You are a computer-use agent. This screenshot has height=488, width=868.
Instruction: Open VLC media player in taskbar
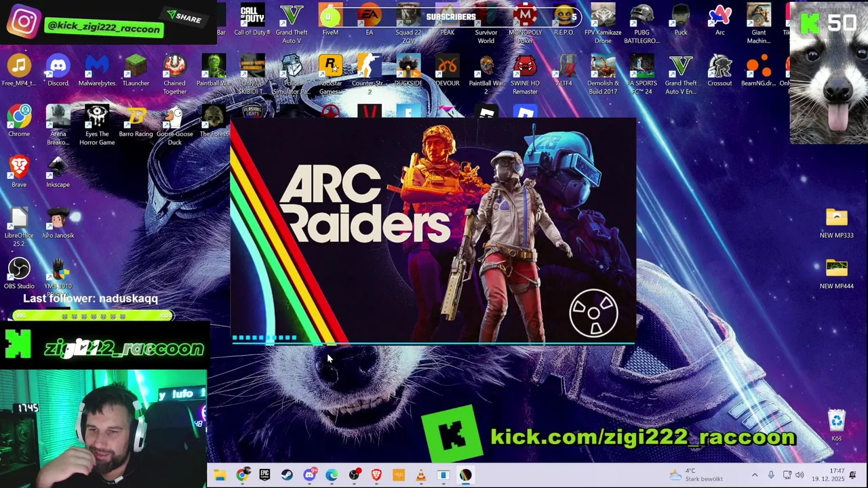click(x=421, y=475)
